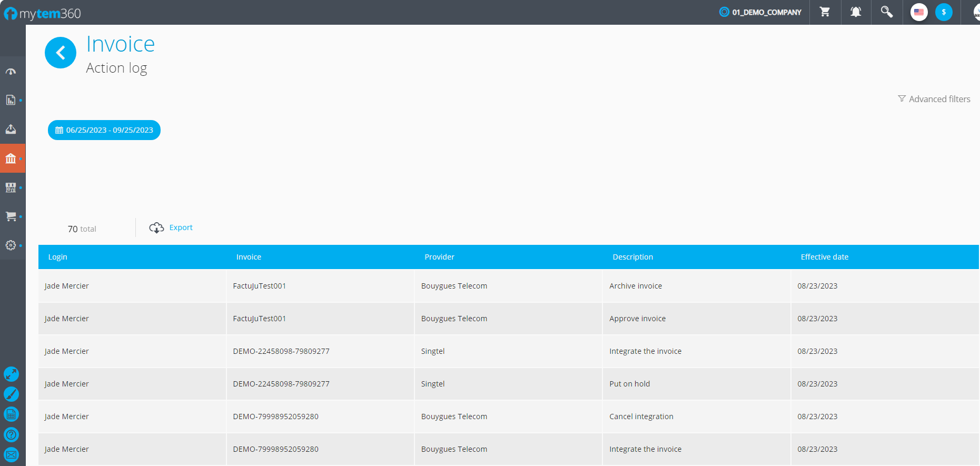Open Advanced filters

(x=934, y=99)
